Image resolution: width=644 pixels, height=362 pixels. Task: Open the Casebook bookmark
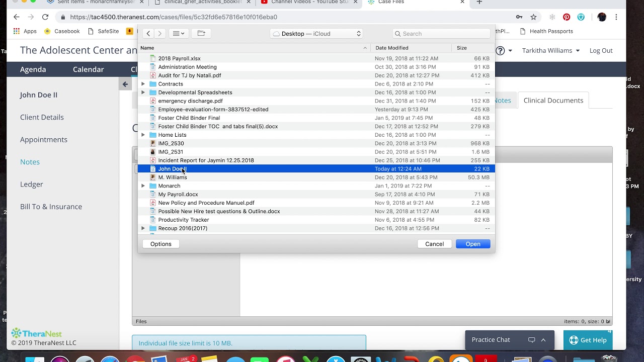62,31
